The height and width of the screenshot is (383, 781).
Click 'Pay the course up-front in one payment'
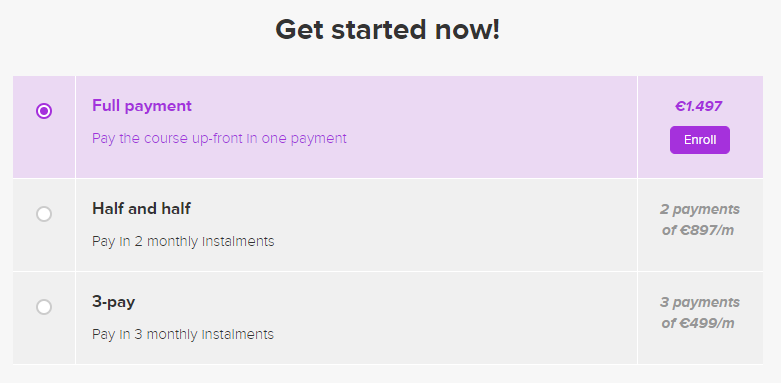click(219, 138)
